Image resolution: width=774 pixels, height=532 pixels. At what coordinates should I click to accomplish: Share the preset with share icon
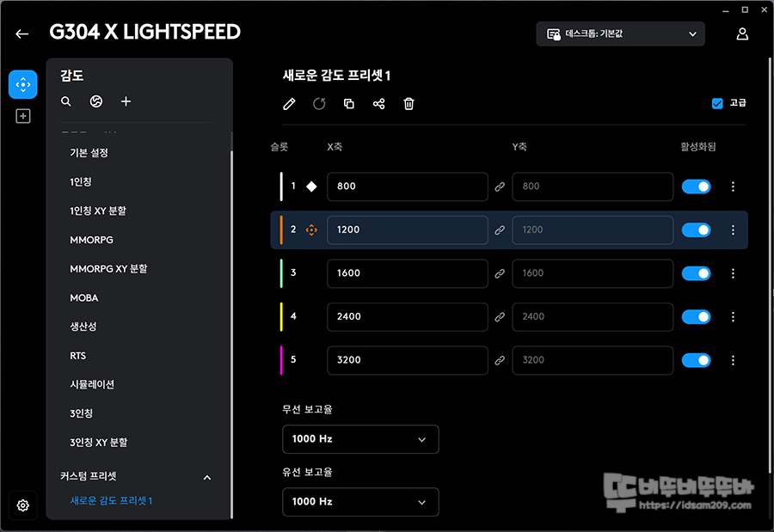click(378, 104)
